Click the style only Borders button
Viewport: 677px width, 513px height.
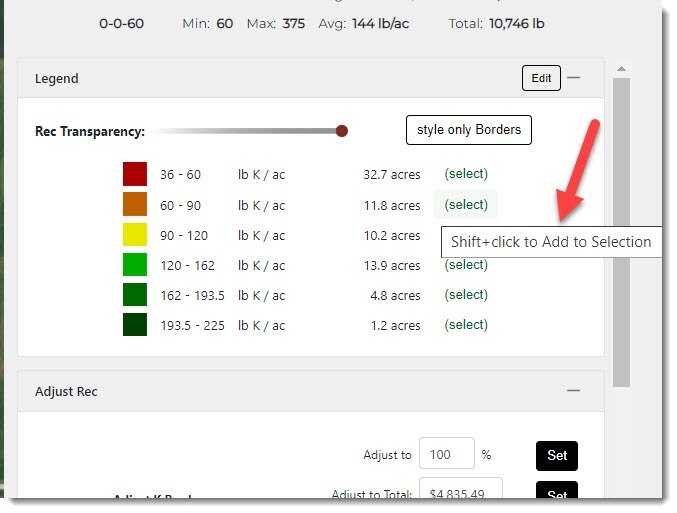(469, 130)
